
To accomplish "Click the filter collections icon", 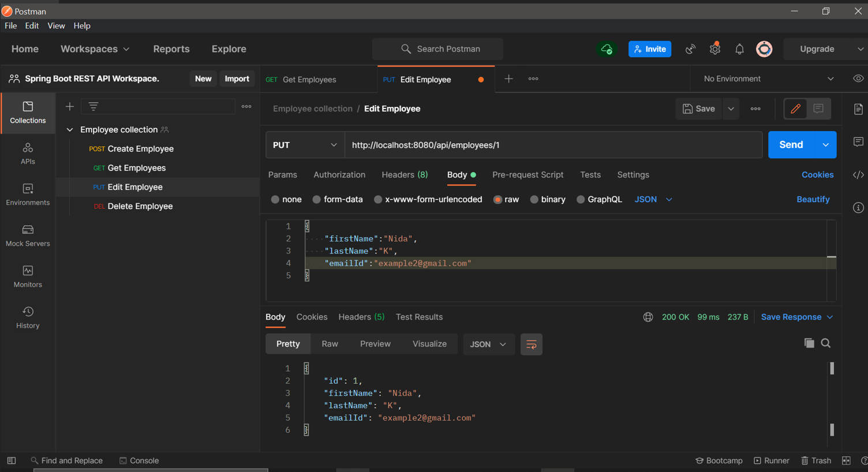I will 93,106.
